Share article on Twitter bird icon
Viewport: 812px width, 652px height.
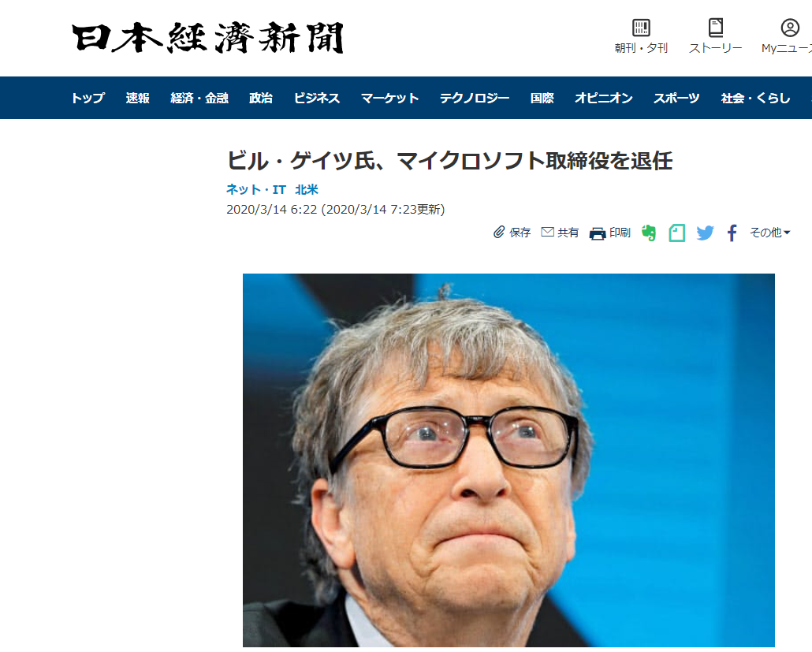coord(706,233)
